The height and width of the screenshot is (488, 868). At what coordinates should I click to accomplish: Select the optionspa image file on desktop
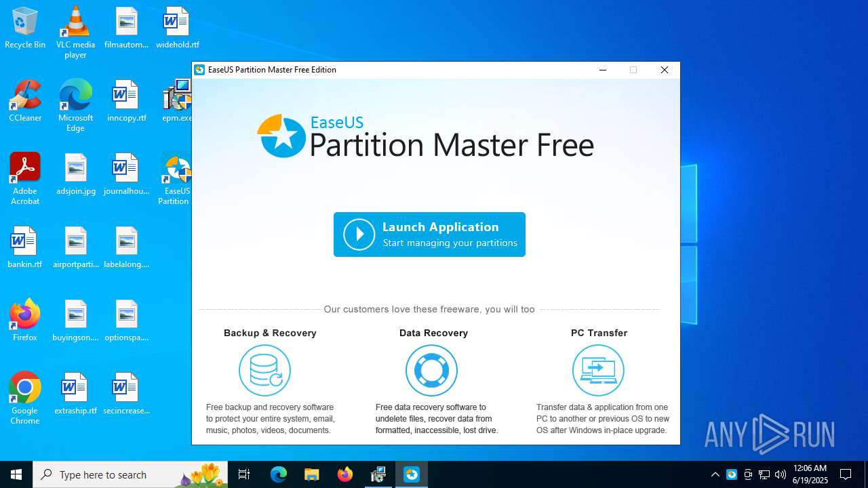pos(126,321)
